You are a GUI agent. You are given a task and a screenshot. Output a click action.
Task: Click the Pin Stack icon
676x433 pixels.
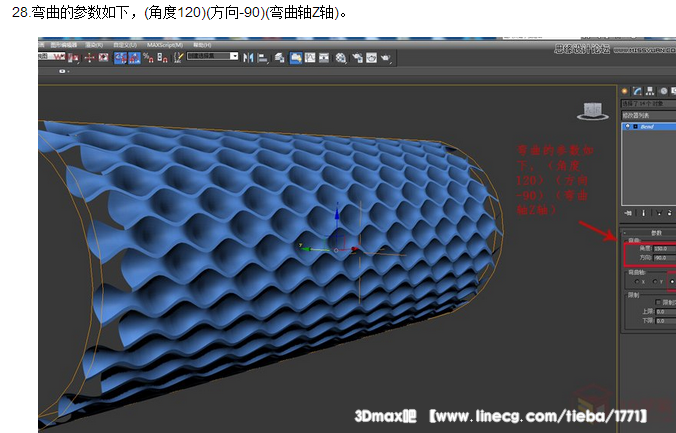click(x=628, y=213)
